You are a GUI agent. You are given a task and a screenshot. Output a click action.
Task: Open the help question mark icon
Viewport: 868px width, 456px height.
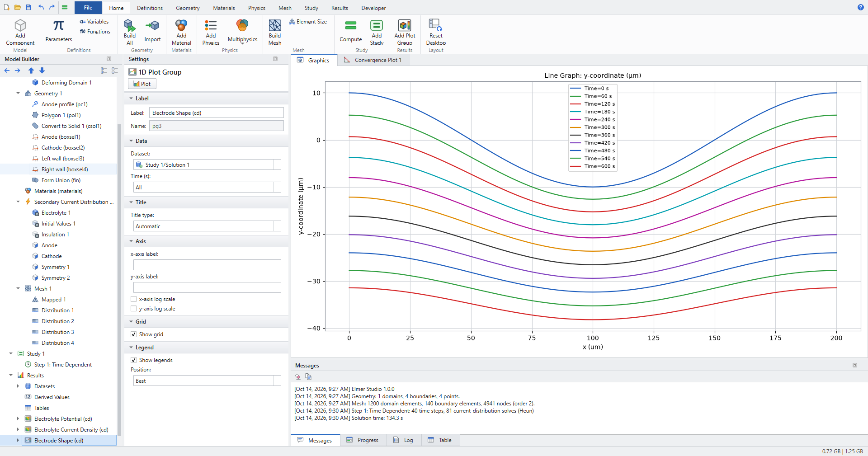click(861, 7)
